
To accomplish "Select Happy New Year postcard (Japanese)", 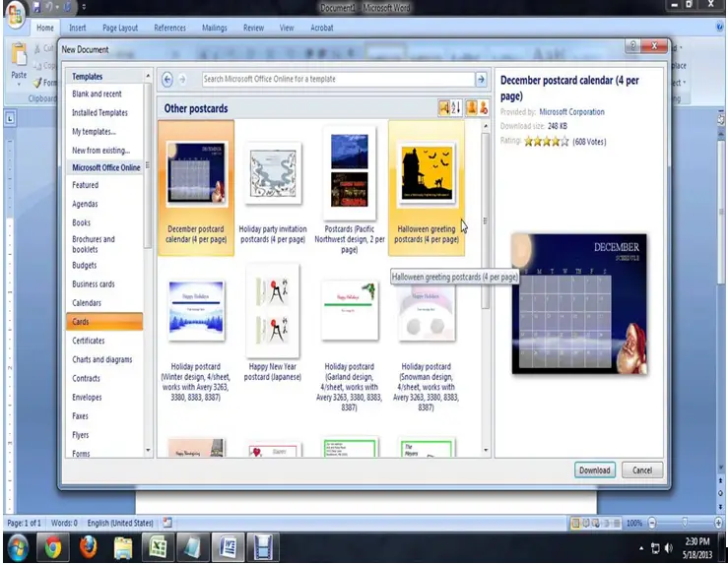I will (x=273, y=325).
